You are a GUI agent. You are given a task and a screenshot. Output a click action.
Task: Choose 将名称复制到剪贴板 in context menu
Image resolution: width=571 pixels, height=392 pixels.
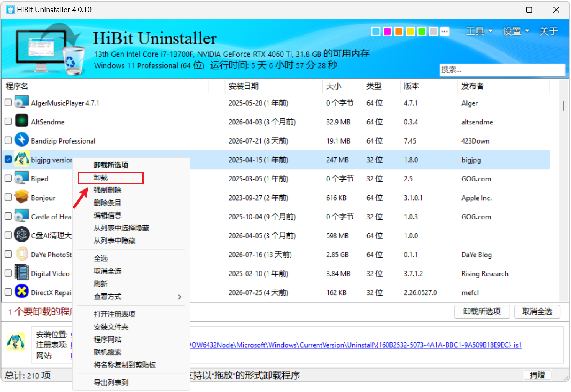coord(131,365)
